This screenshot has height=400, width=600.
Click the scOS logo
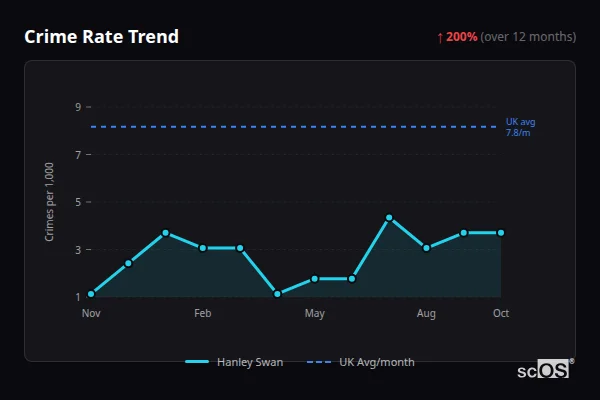tap(545, 370)
